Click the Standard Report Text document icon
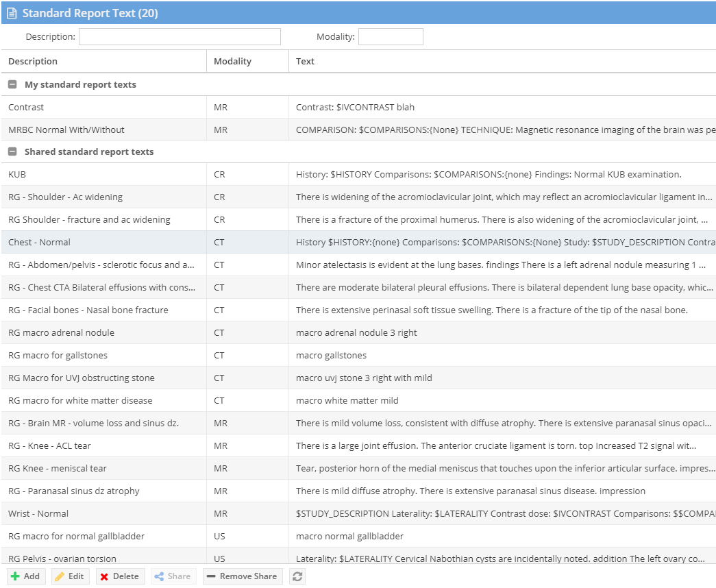 point(12,13)
